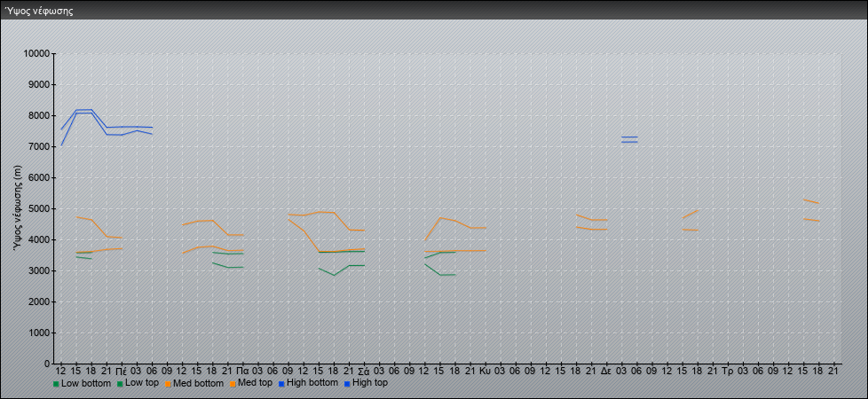This screenshot has height=399, width=868.
Task: Click the "Πέ" day label on x-axis
Action: click(122, 371)
